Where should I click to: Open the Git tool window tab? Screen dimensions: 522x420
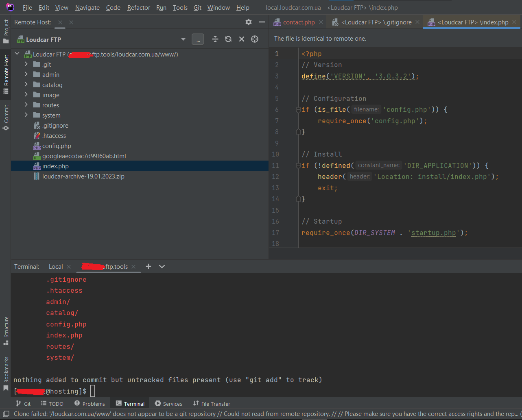23,403
